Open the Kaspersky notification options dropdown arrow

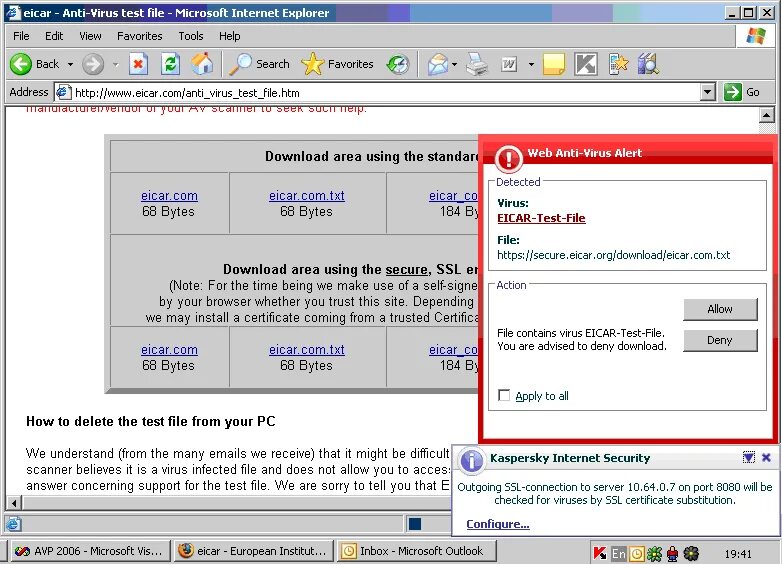coord(749,457)
